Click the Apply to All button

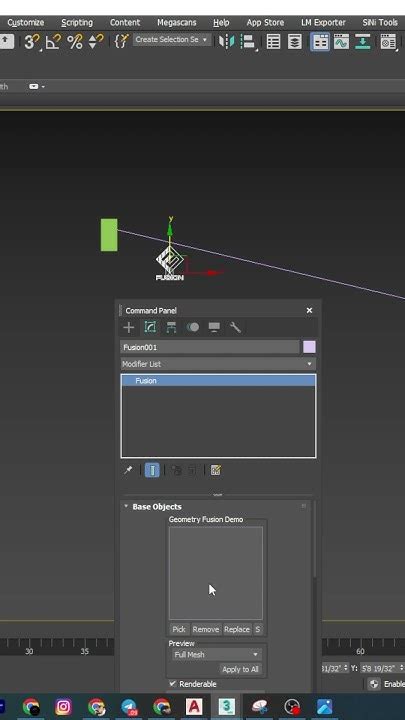(240, 669)
